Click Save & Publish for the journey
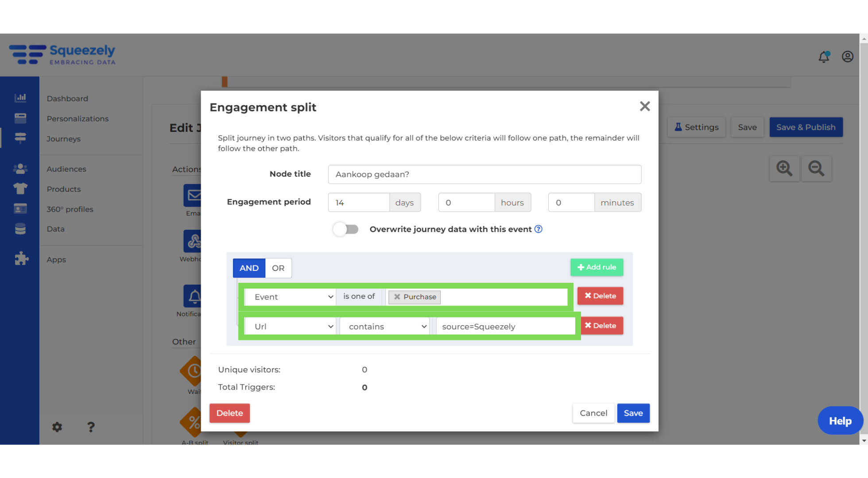 806,127
